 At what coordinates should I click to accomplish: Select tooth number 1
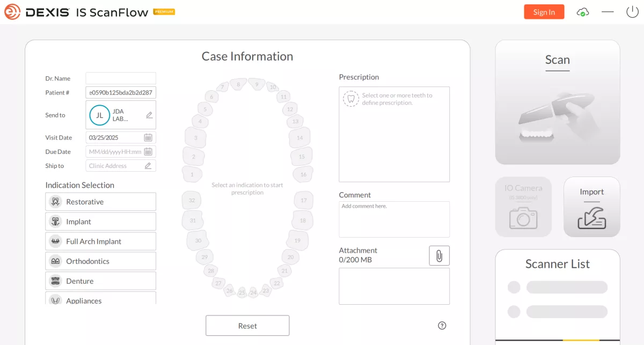point(192,174)
